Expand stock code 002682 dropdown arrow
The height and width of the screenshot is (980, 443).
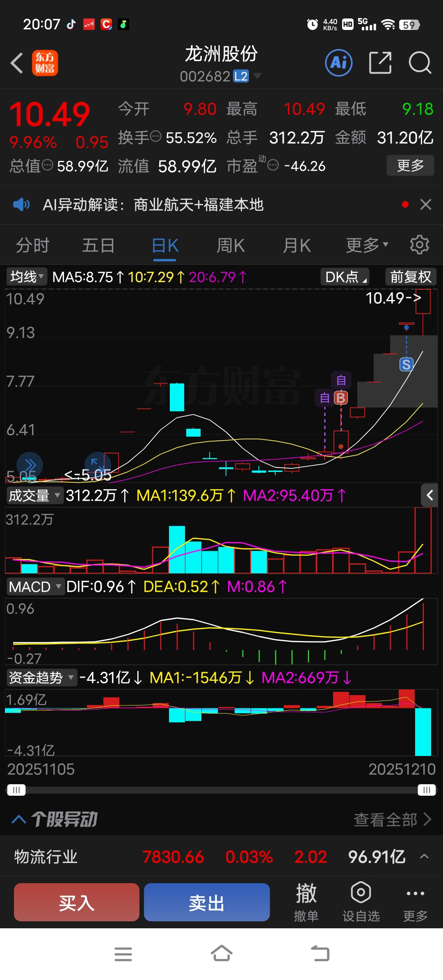point(258,76)
